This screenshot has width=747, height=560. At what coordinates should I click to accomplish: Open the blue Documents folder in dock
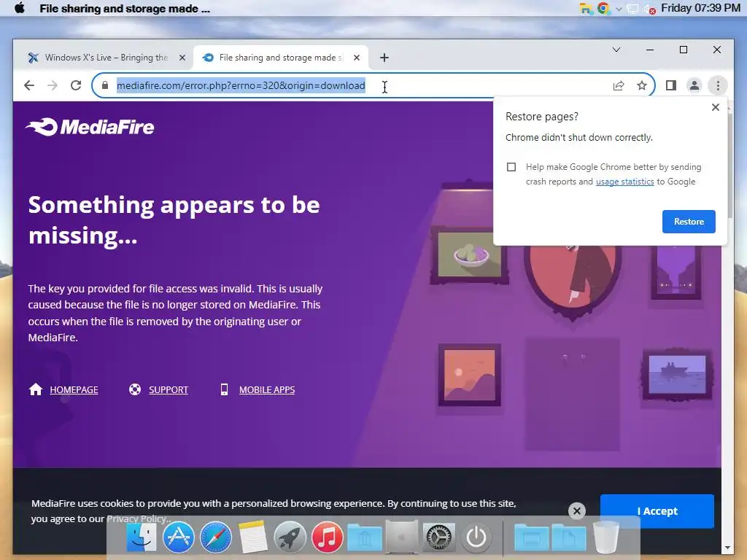tap(569, 537)
